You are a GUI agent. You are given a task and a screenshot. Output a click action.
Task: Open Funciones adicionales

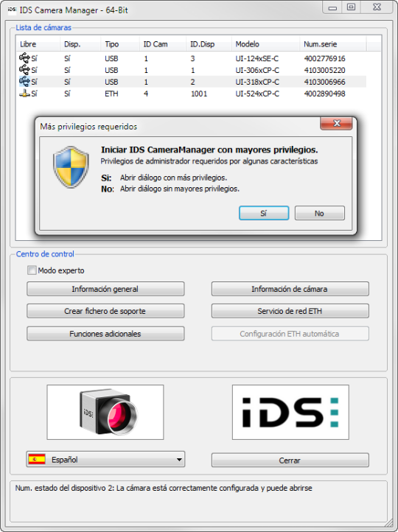[x=105, y=334]
